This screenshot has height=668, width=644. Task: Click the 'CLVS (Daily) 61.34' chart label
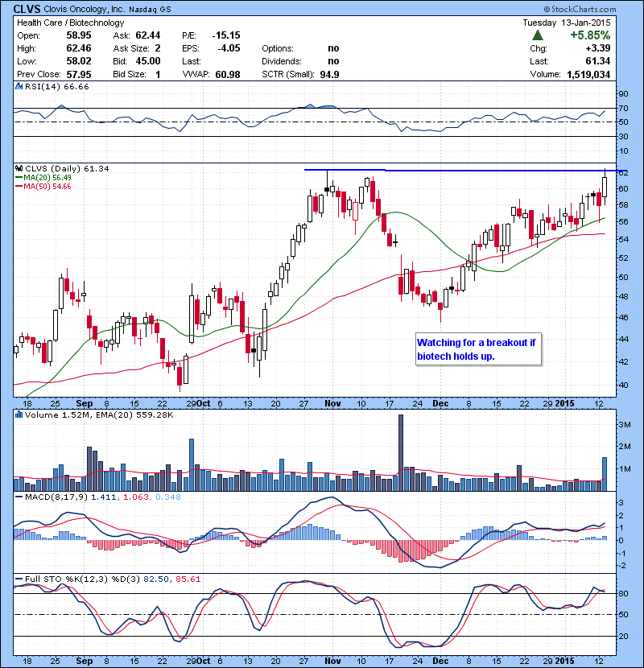[67, 169]
